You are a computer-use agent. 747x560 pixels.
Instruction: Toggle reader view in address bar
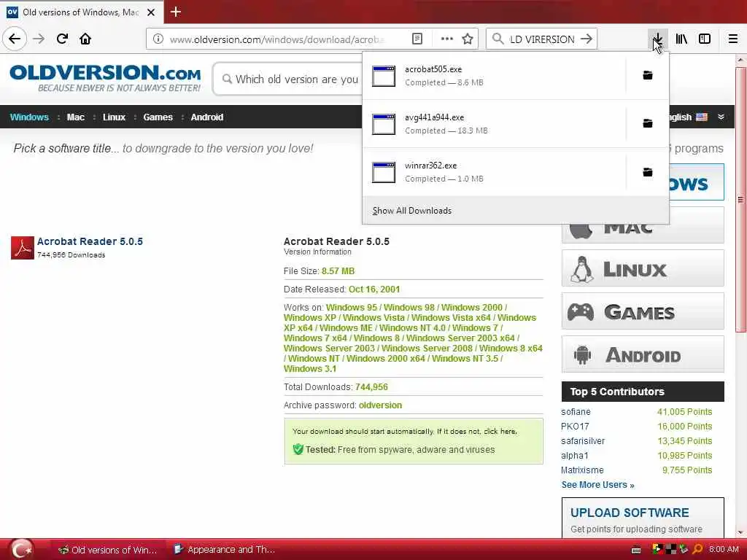tap(417, 39)
